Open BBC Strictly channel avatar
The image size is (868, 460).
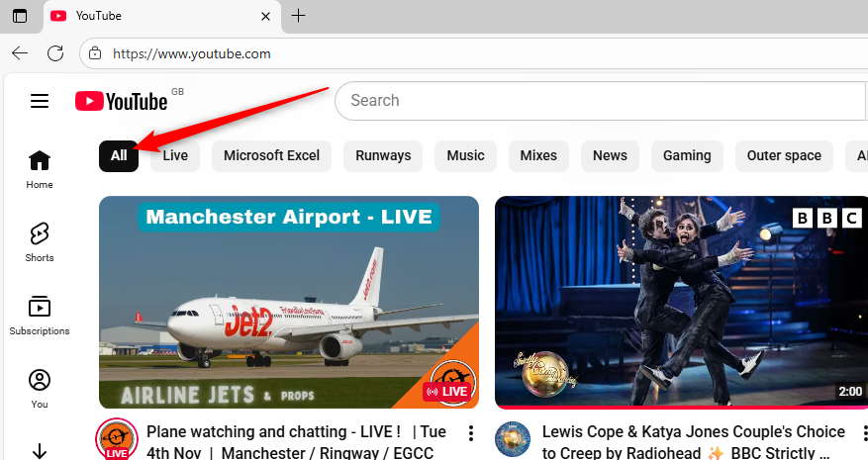click(x=513, y=439)
